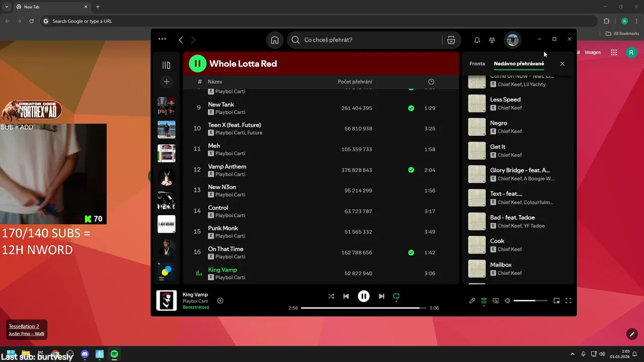
Task: Toggle shuffle playback
Action: 331,297
